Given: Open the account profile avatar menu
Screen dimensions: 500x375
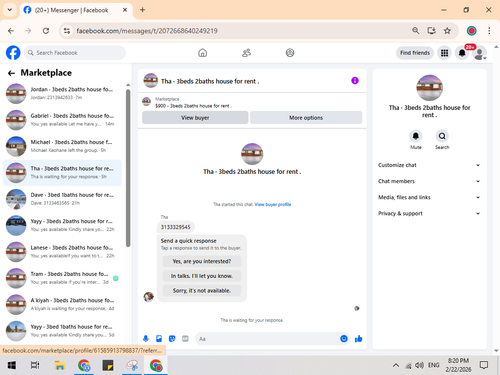Looking at the screenshot, I should (480, 53).
